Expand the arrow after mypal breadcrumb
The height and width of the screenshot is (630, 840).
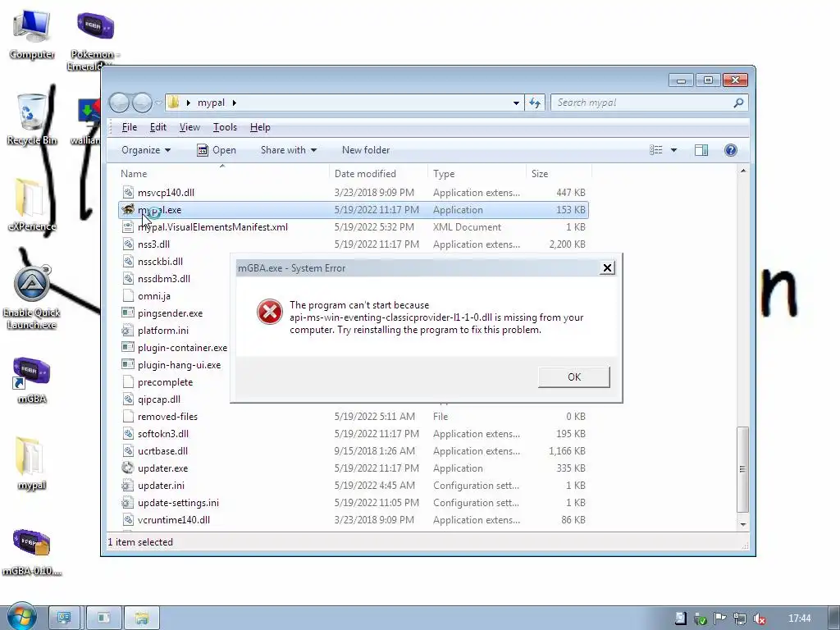[x=234, y=103]
